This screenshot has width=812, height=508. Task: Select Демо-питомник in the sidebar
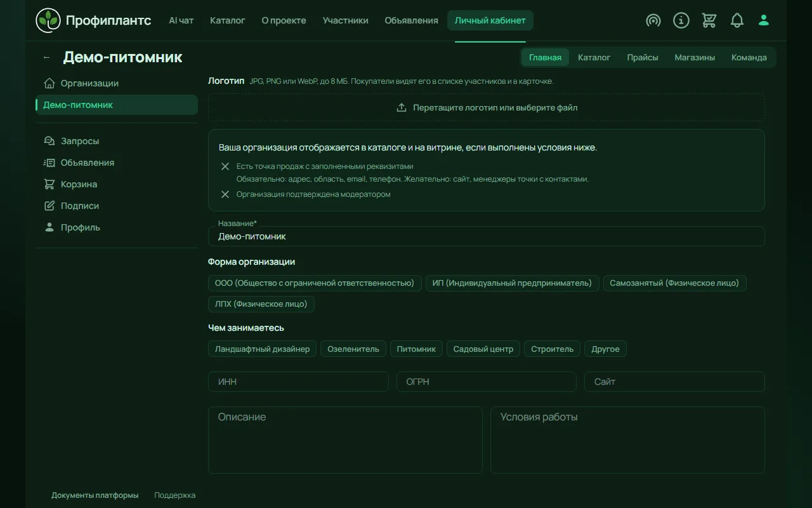click(x=117, y=105)
